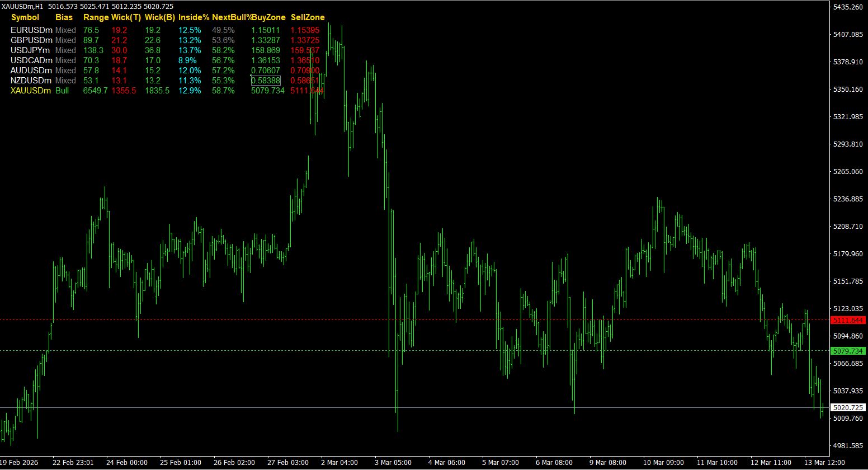868x470 pixels.
Task: Click the yellow XAUUSDm symbol label
Action: 31,91
